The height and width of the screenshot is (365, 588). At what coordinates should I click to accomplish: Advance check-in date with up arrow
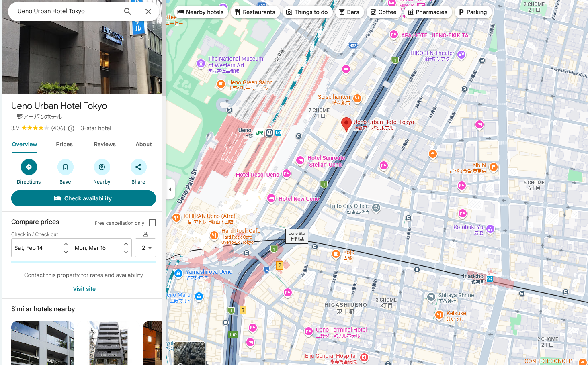coord(66,244)
